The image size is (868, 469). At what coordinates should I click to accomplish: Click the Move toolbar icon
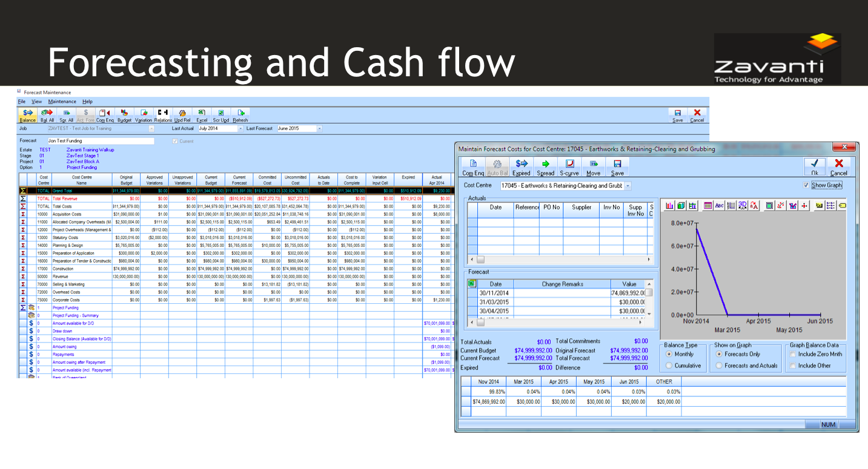pyautogui.click(x=594, y=168)
